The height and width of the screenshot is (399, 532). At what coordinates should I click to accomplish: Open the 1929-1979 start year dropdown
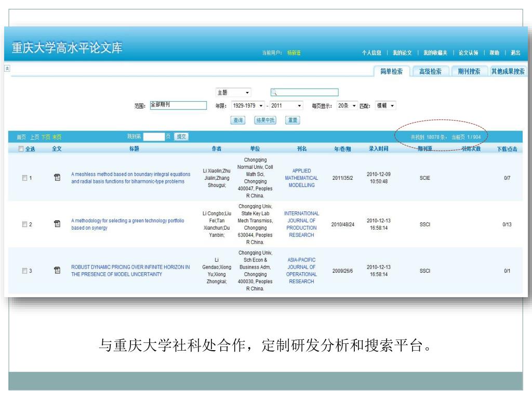pyautogui.click(x=248, y=105)
